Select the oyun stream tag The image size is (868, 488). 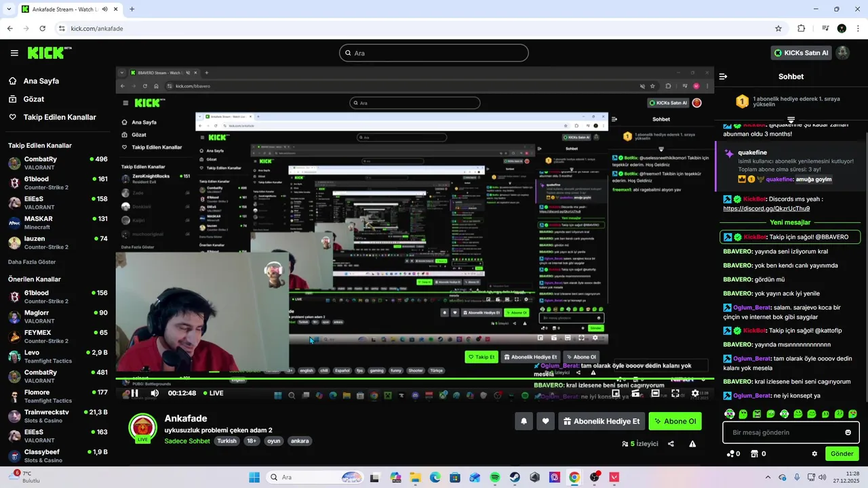coord(273,441)
